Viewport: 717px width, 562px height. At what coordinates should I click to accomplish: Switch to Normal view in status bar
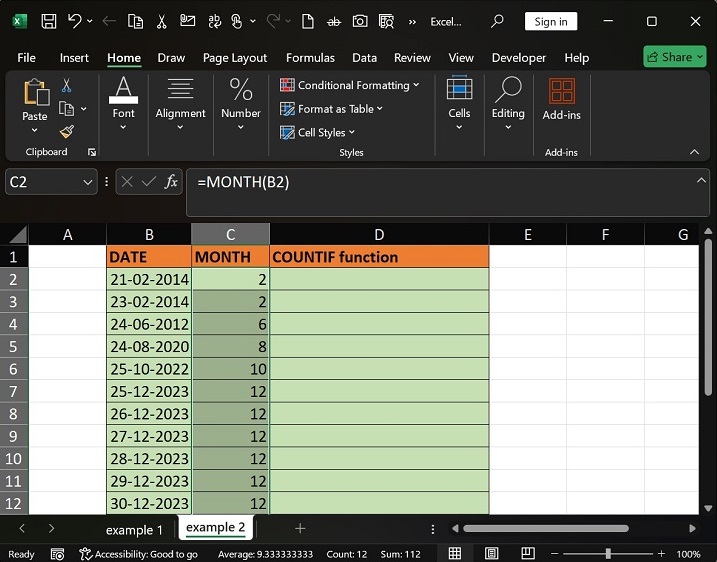click(x=455, y=554)
